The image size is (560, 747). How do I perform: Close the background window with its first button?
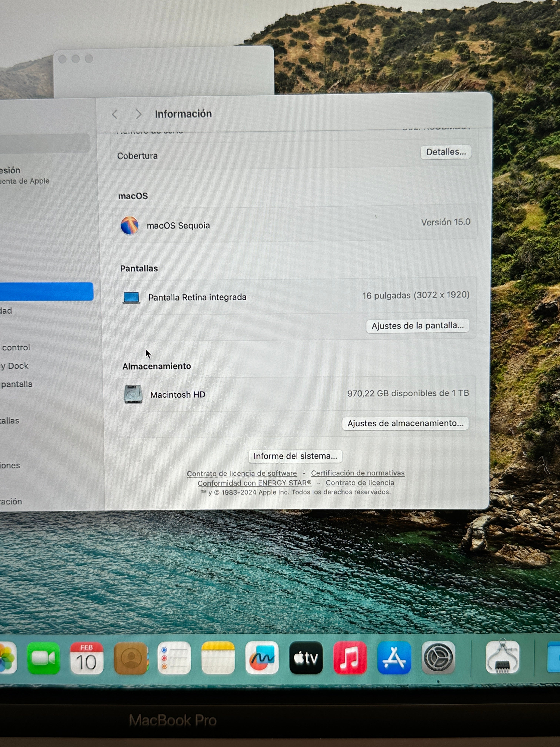click(x=62, y=59)
